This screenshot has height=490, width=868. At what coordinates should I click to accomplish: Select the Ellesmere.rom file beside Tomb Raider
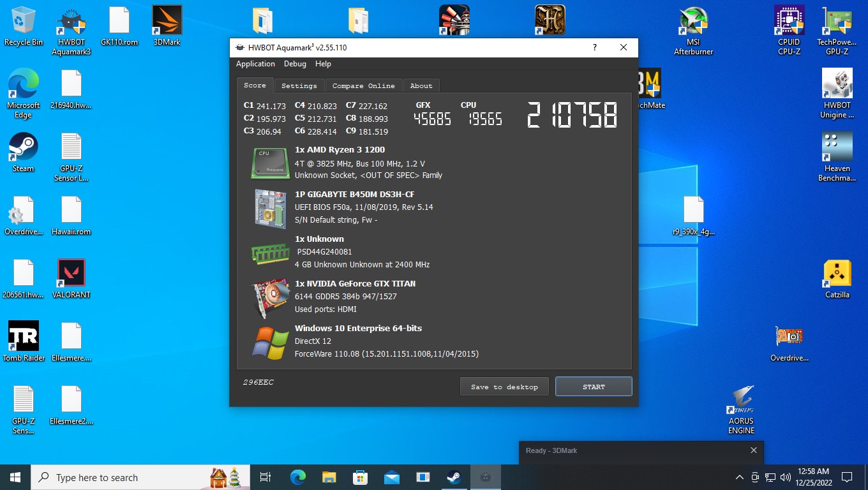click(x=71, y=341)
